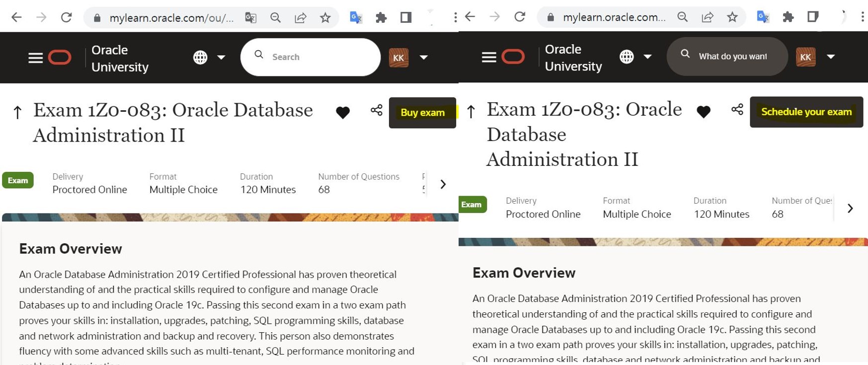Click back arrow in right browser window
This screenshot has height=365, width=868.
click(470, 17)
